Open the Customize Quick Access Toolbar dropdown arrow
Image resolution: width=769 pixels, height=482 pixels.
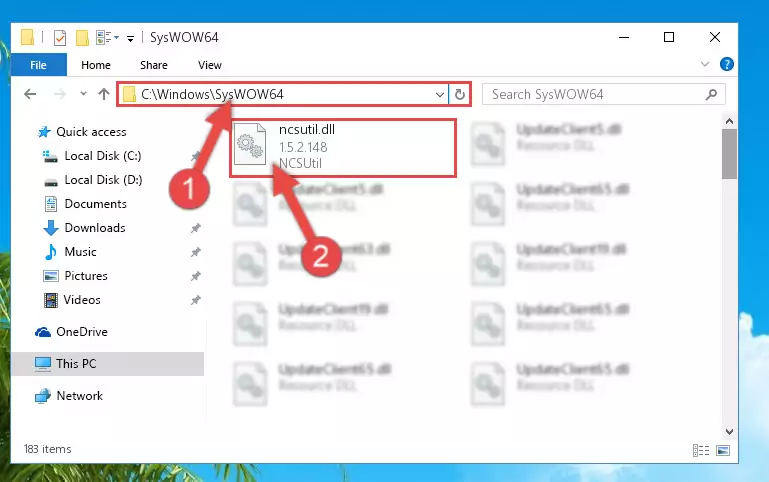130,38
